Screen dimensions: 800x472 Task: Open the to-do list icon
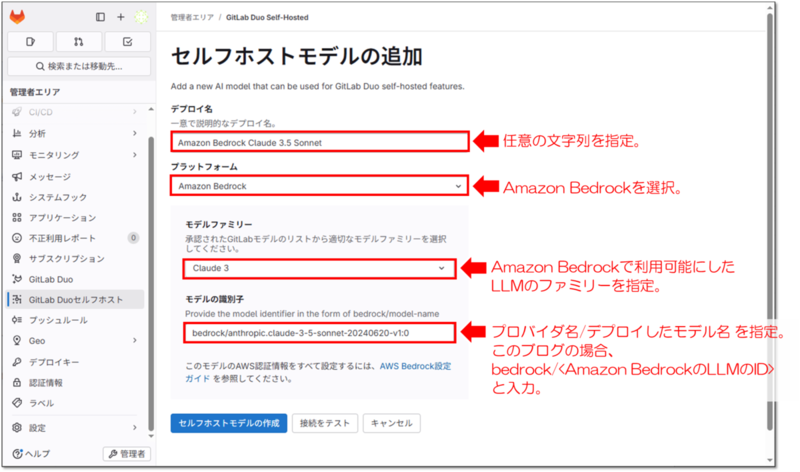pos(128,42)
